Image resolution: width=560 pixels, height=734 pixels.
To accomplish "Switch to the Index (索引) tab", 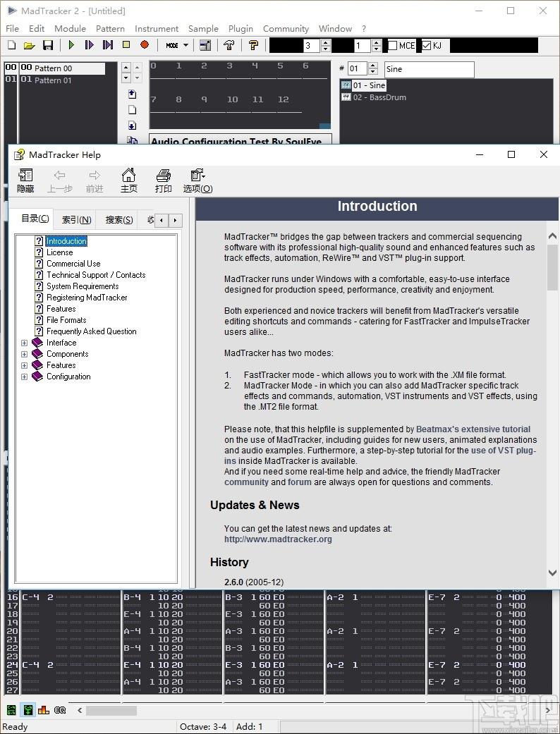I will 76,220.
